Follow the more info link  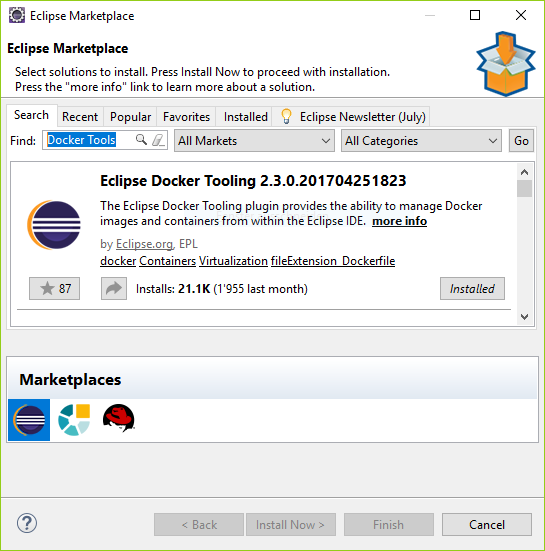click(x=400, y=221)
